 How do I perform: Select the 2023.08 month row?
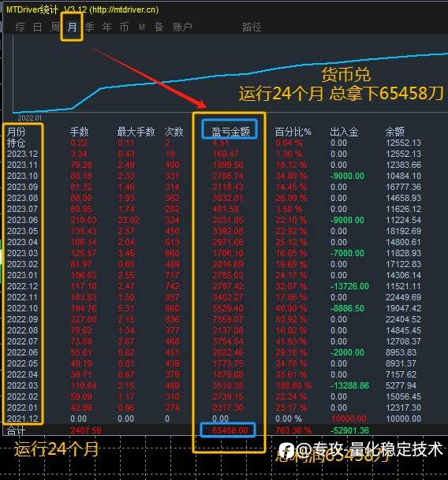214,198
